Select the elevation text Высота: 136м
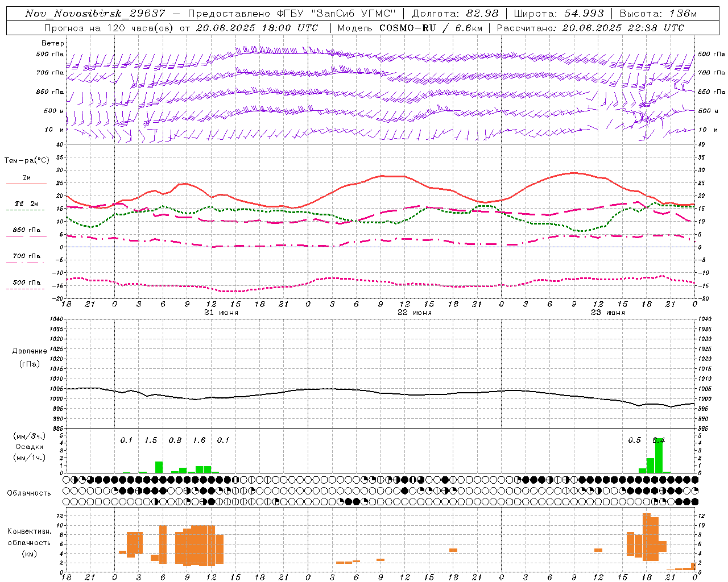Viewport: 728px width, 582px height. coord(658,13)
